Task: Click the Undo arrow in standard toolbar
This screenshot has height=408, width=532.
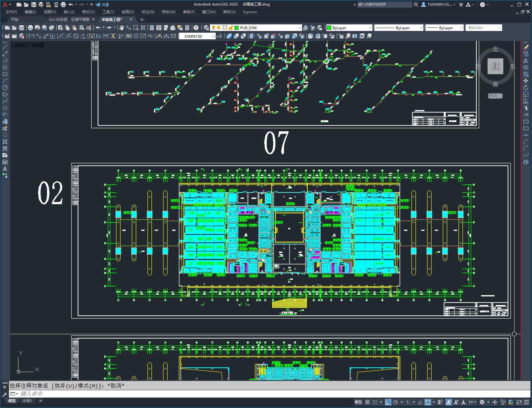Action: [98, 28]
